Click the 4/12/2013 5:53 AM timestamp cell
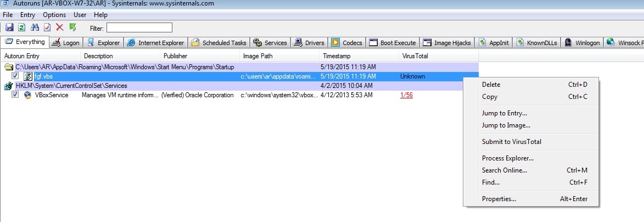 coord(346,95)
